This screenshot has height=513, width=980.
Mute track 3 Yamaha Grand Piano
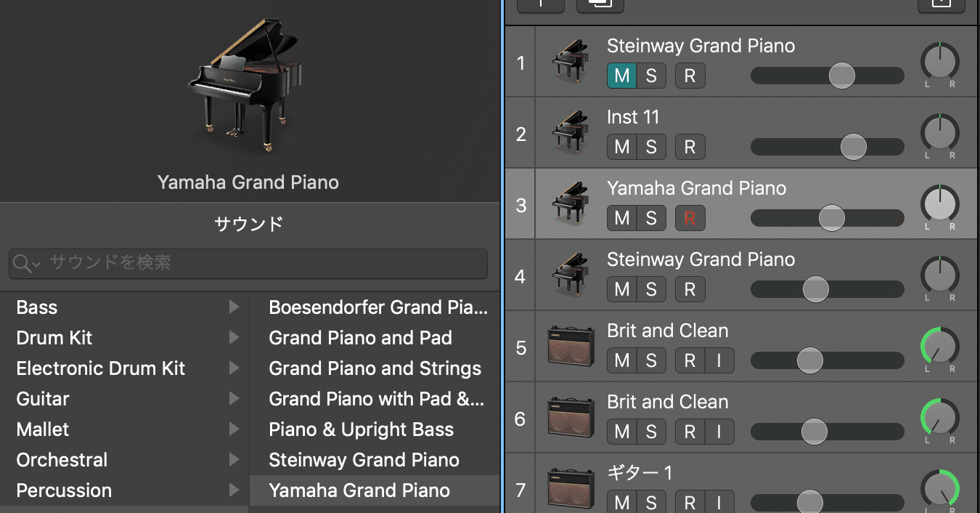pos(622,218)
